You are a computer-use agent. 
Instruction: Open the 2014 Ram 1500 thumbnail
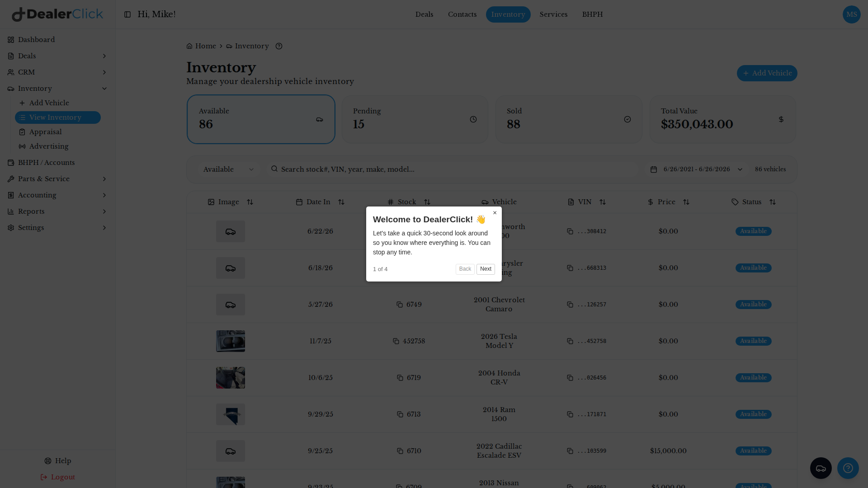pyautogui.click(x=231, y=414)
